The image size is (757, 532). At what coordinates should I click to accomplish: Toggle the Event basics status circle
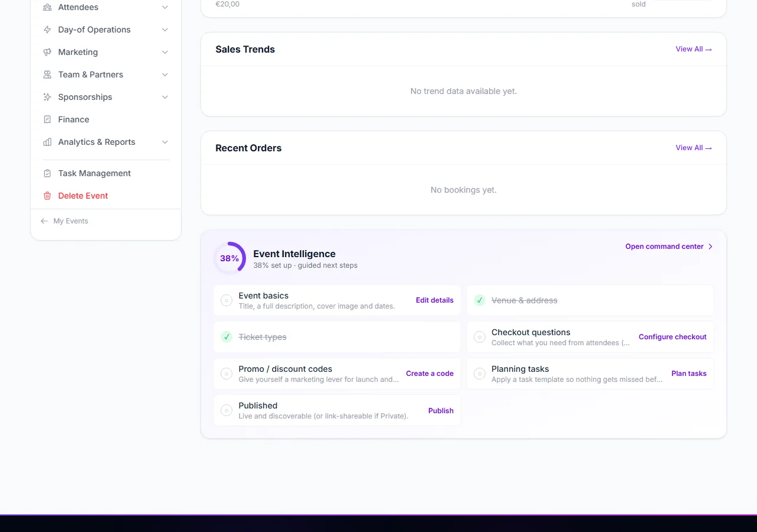(x=227, y=300)
